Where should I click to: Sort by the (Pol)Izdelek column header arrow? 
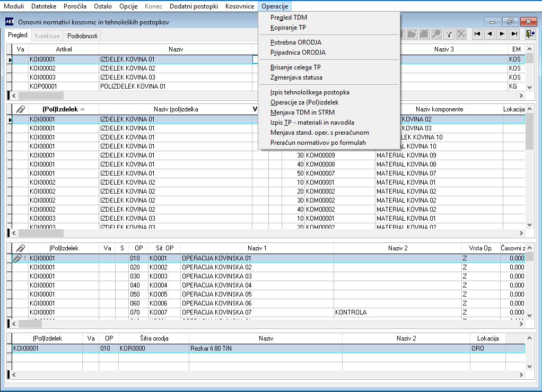(83, 109)
